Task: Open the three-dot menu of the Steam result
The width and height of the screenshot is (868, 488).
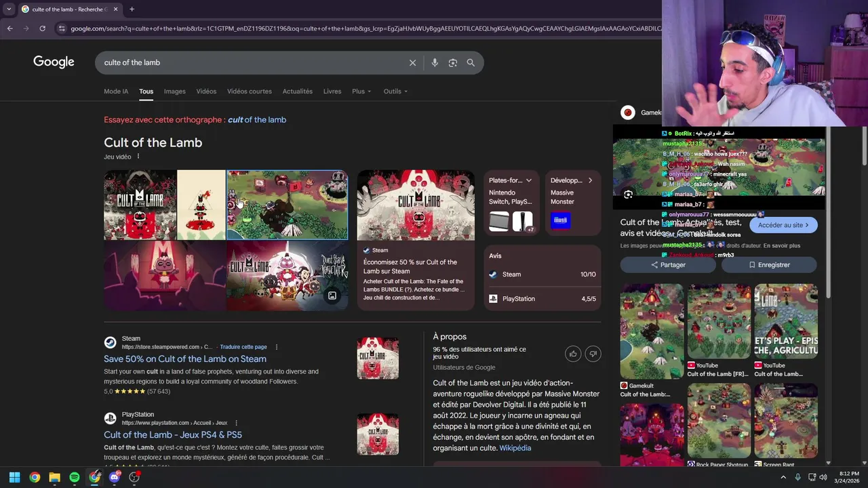Action: 277,347
